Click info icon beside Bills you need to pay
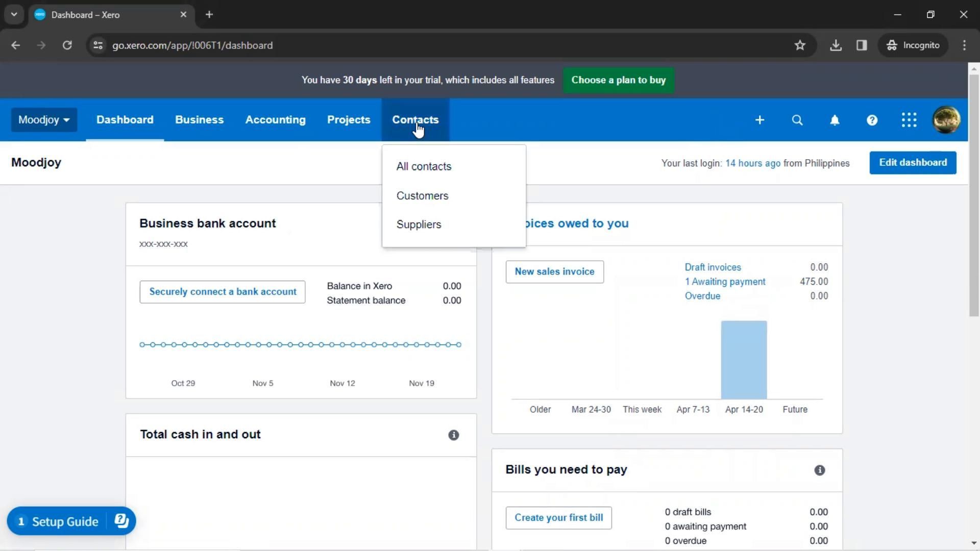This screenshot has height=551, width=980. [819, 470]
